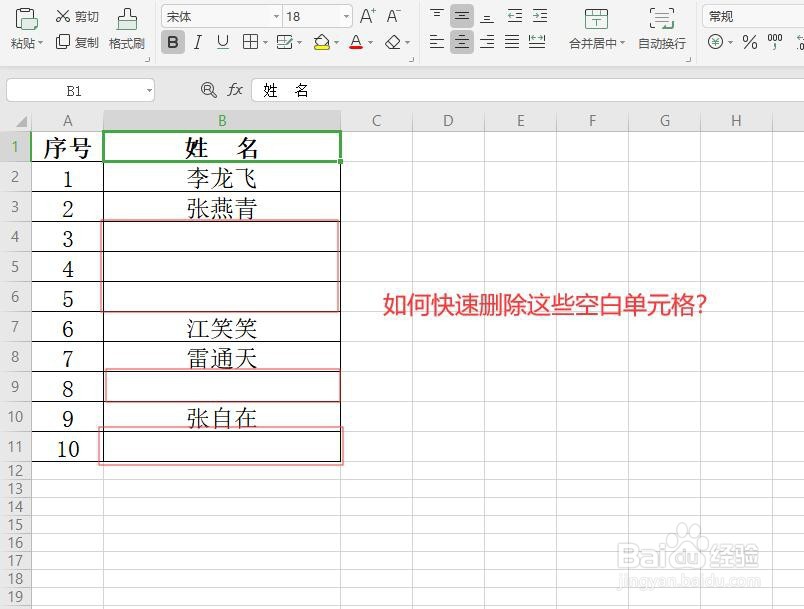804x609 pixels.
Task: Open the font size dropdown
Action: click(x=345, y=16)
